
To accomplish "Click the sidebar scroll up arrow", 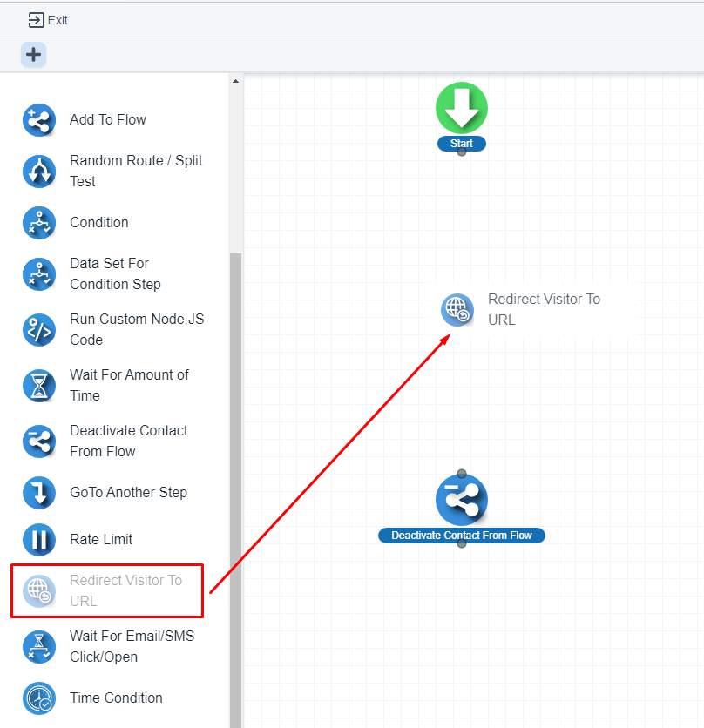I will pos(235,81).
